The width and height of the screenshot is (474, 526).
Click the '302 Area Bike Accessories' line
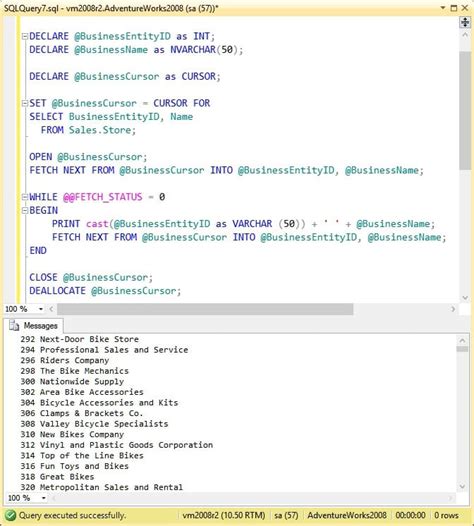pyautogui.click(x=82, y=392)
